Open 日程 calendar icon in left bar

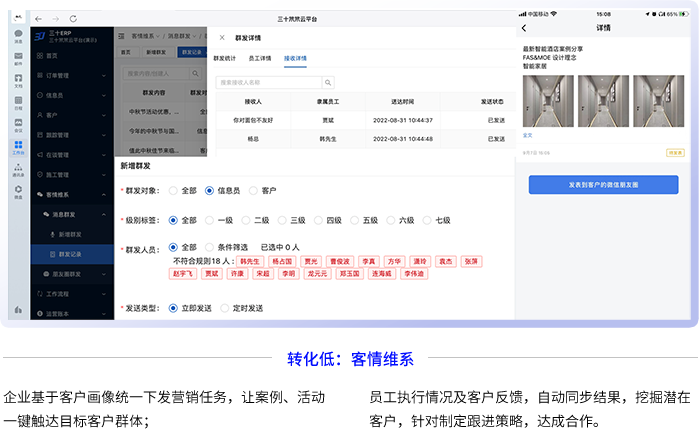point(19,103)
